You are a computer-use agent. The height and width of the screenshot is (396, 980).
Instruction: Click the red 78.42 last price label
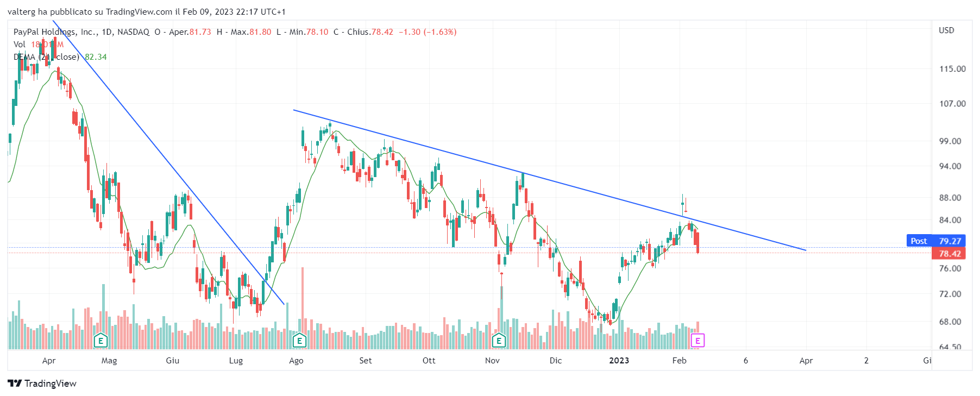[948, 254]
